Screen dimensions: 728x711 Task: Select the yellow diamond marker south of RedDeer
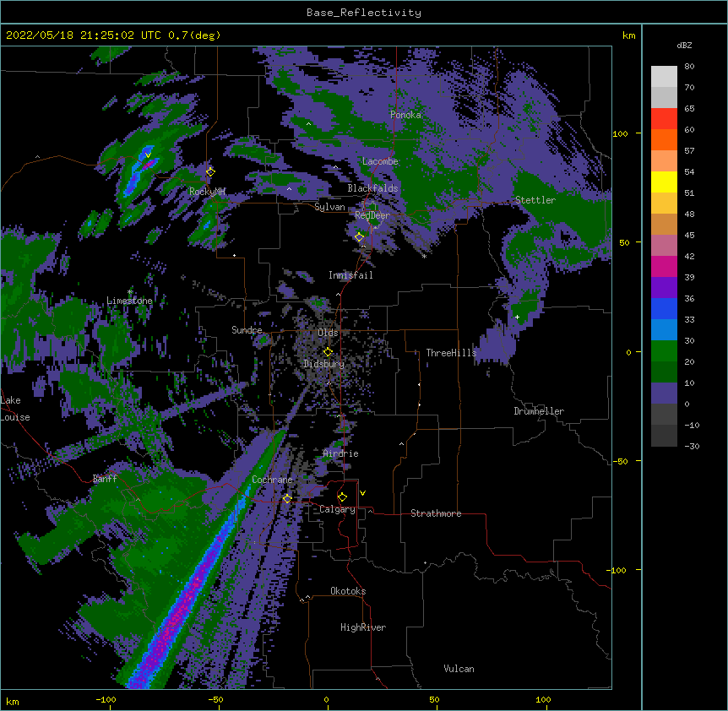coord(360,237)
